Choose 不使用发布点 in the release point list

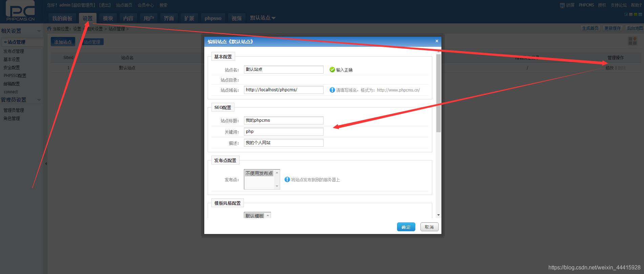tap(259, 173)
